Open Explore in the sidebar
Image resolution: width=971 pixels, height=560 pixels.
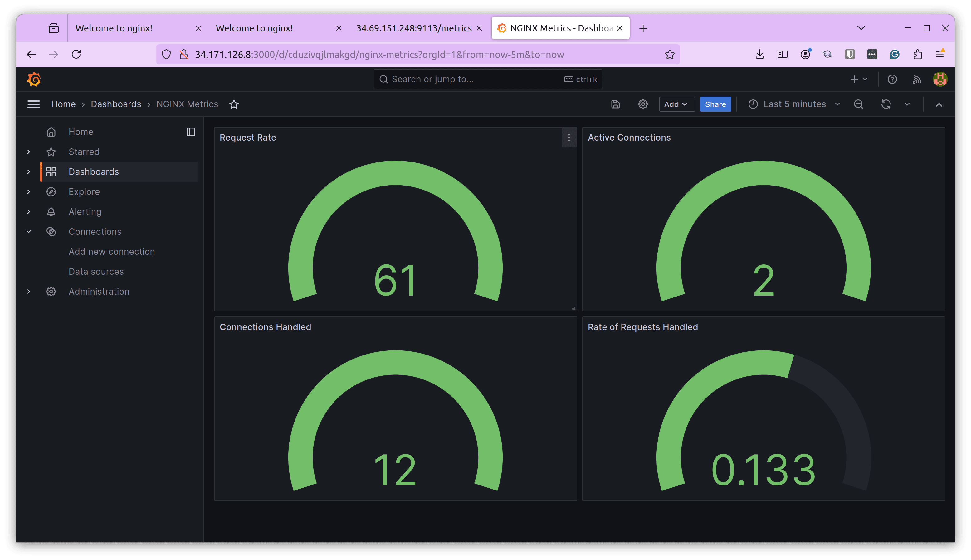pyautogui.click(x=84, y=192)
